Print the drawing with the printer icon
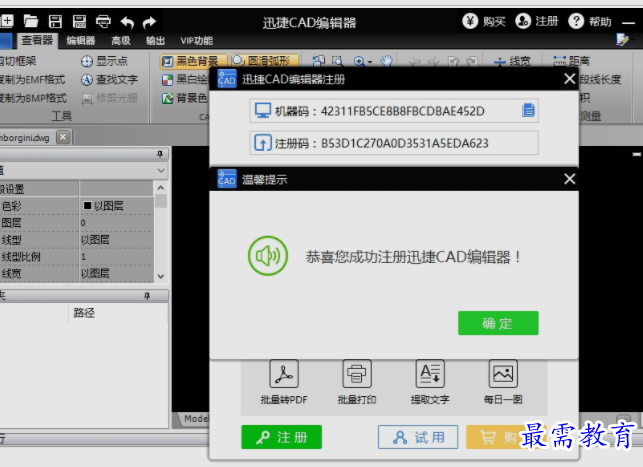The height and width of the screenshot is (467, 643). pyautogui.click(x=103, y=21)
